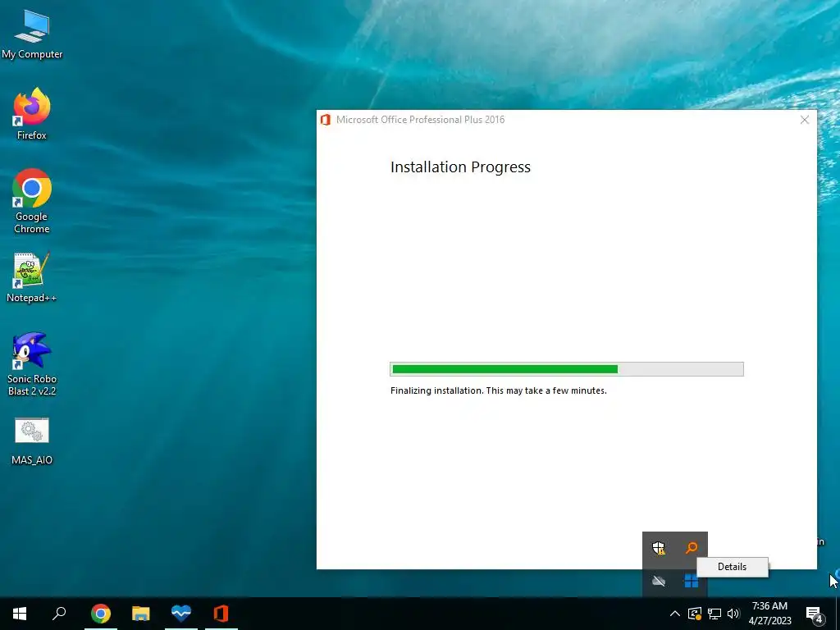Open the Windows Start menu
The image size is (840, 630).
[20, 614]
